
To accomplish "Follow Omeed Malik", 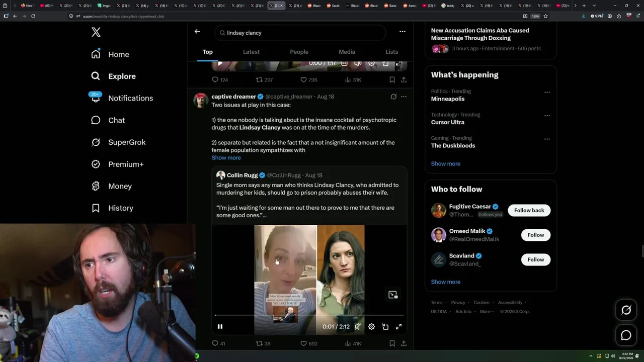I will pyautogui.click(x=535, y=235).
